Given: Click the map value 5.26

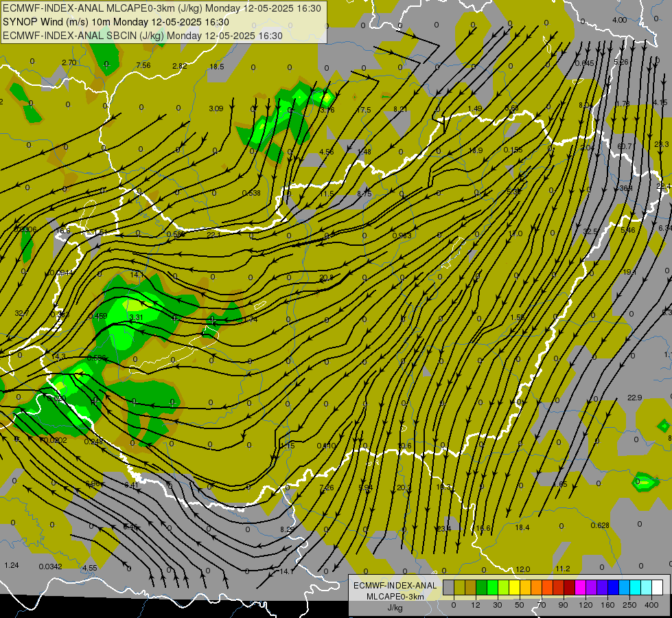Looking at the screenshot, I should pyautogui.click(x=621, y=62).
